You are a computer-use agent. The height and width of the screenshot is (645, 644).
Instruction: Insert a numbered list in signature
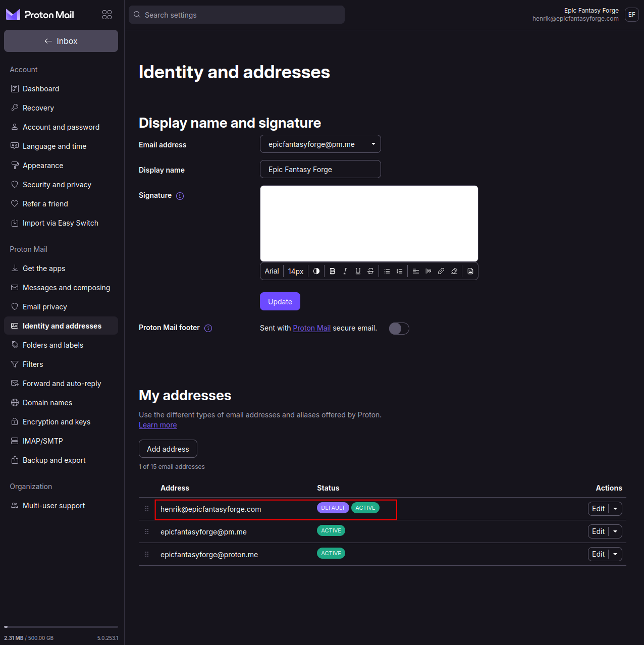pos(400,271)
